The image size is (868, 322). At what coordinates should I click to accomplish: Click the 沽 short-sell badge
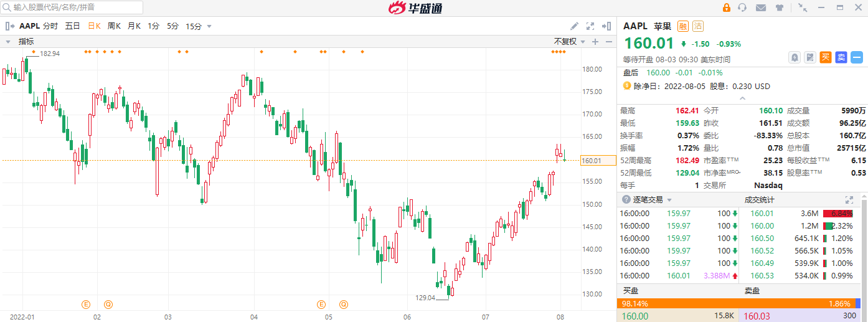698,26
